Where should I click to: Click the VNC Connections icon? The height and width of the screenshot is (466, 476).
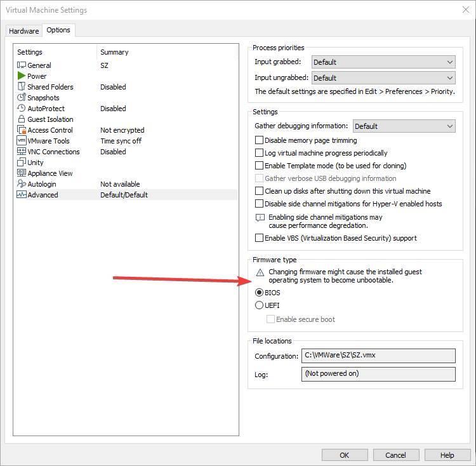21,151
